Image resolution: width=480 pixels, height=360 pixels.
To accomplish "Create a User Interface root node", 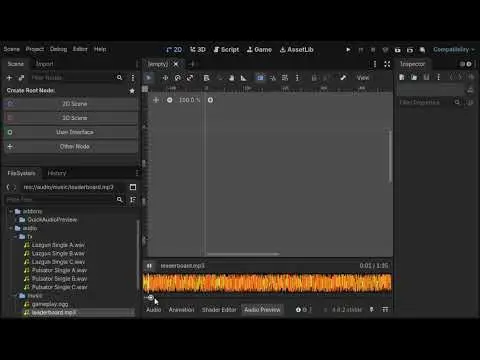I will 71,132.
